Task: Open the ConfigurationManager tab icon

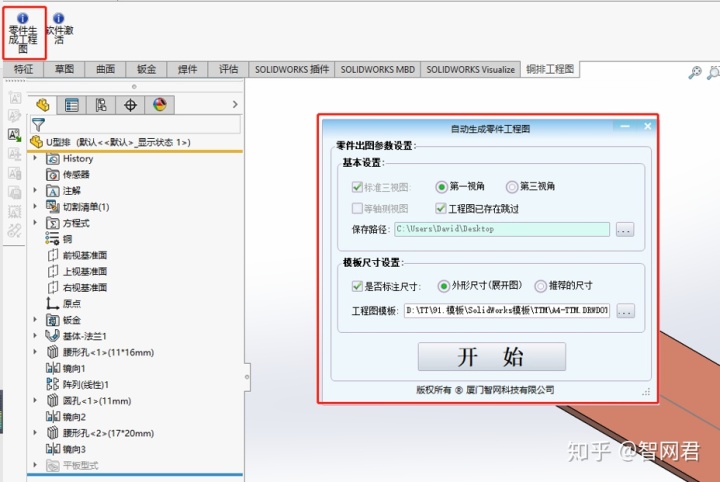Action: click(x=101, y=105)
